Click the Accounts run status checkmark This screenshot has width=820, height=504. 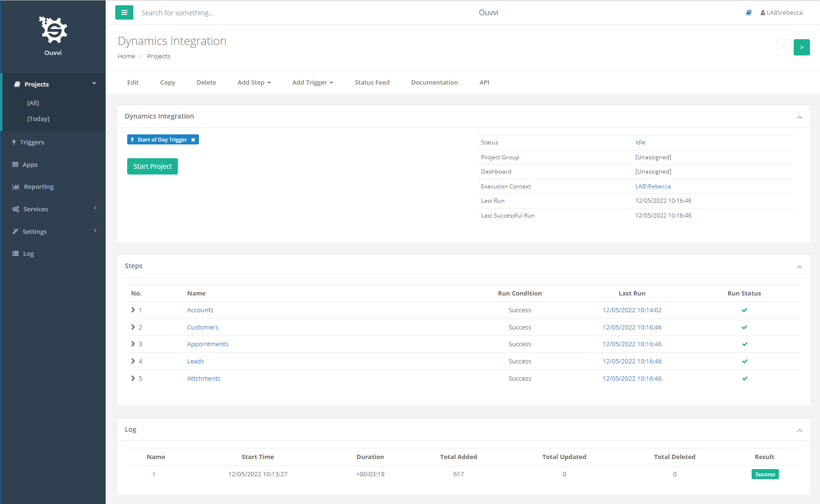744,310
